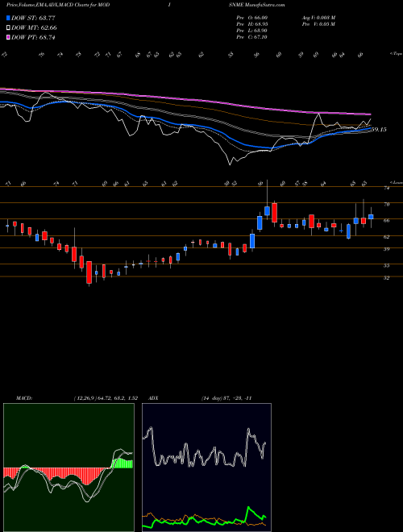Click the Pre L previous low value
This screenshot has width=403, height=532.
251,31
